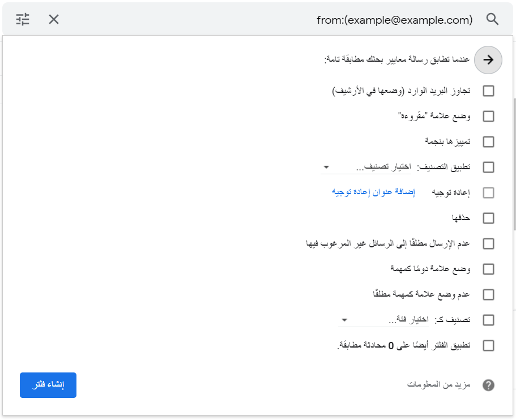Toggle the star it checkbox
Viewport: 516px width, 420px height.
click(x=488, y=142)
